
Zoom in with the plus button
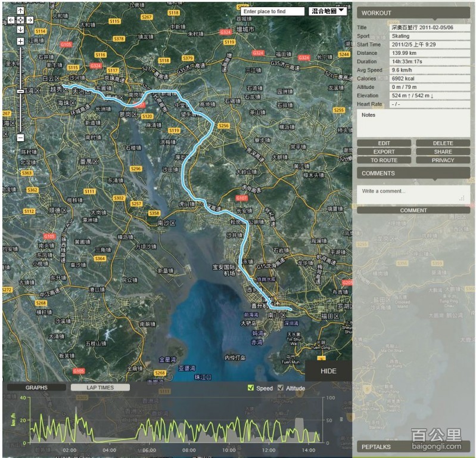coord(20,41)
